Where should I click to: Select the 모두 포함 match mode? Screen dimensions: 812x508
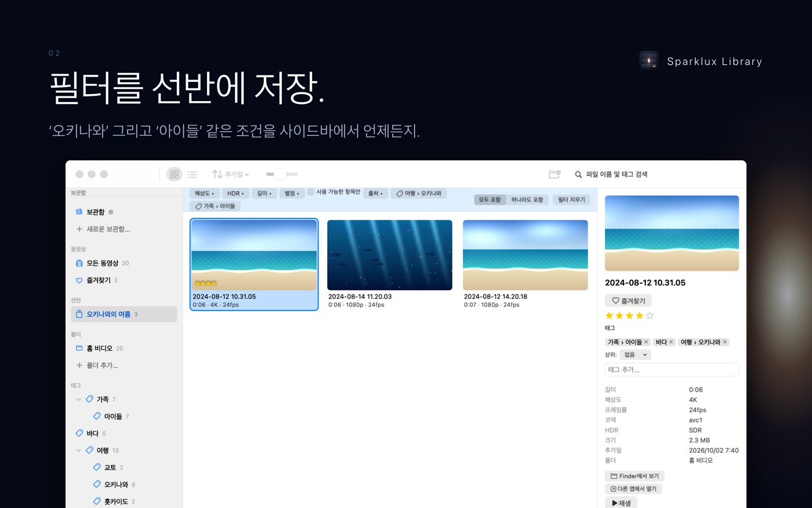(x=490, y=200)
